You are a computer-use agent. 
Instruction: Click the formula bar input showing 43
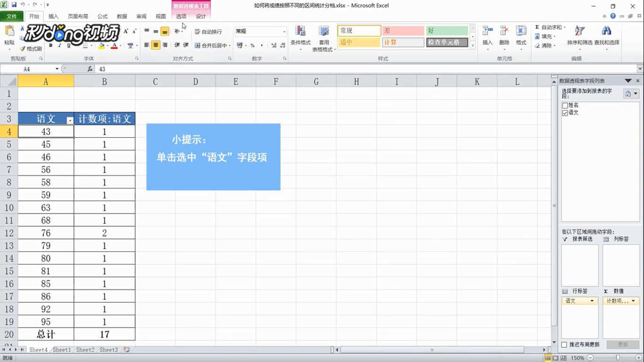point(365,69)
